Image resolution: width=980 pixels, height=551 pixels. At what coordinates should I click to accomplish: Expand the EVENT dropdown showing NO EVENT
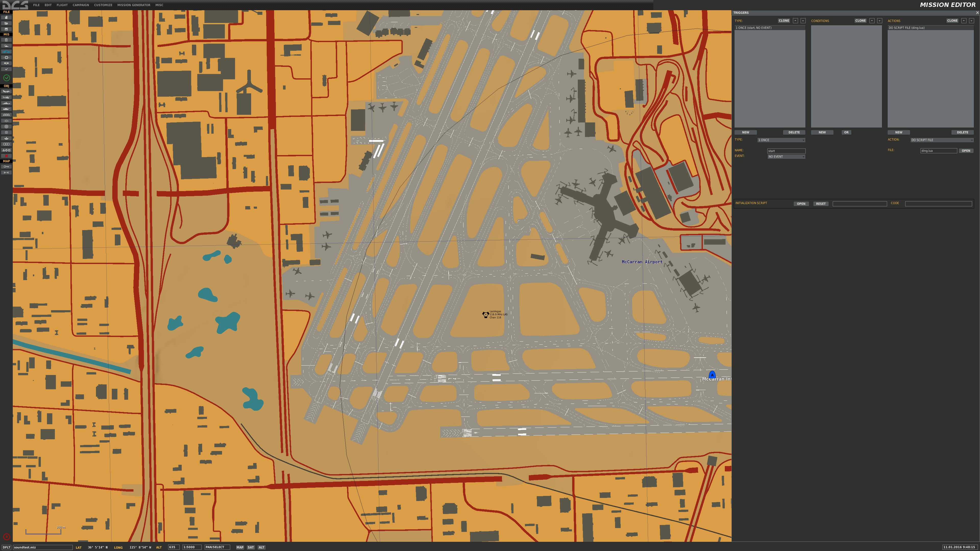coord(786,157)
